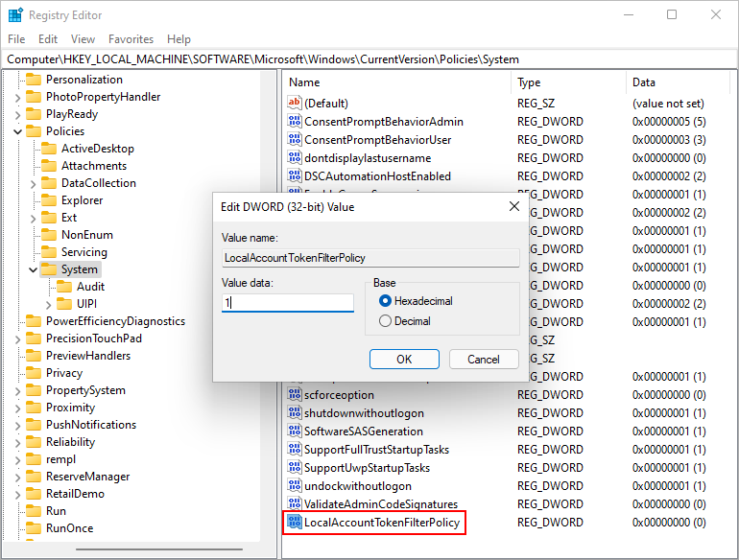Click the Value name field
Image resolution: width=739 pixels, height=560 pixels.
pyautogui.click(x=370, y=258)
